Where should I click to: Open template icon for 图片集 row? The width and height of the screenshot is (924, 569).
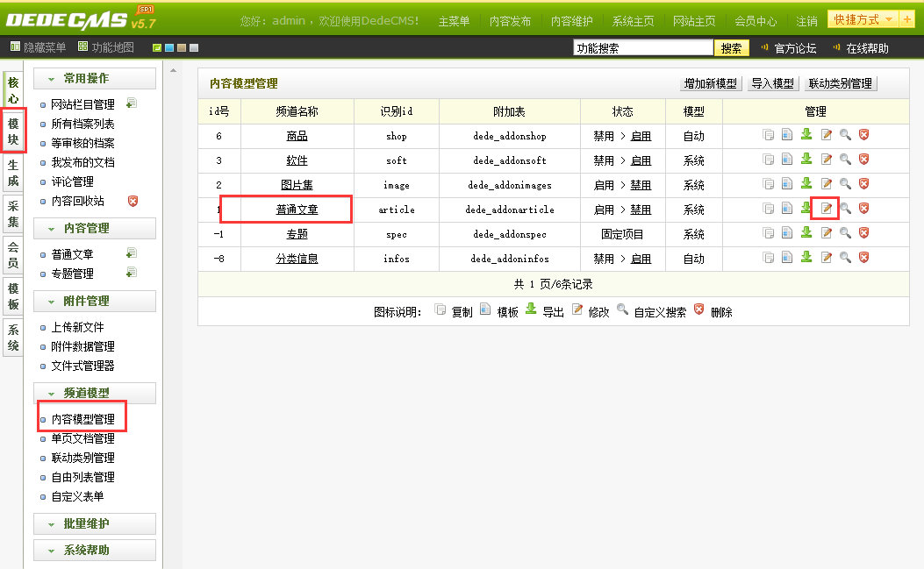point(787,184)
